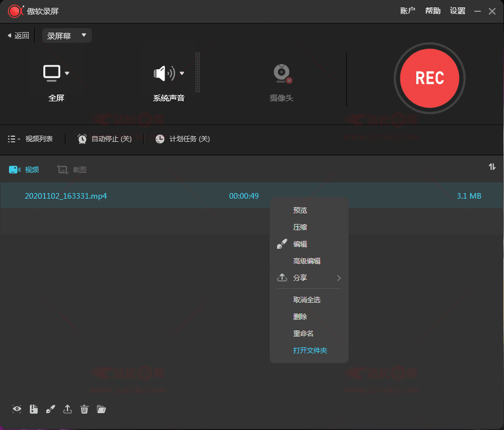Screen dimensions: 504x430
Task: Adjust the system sound volume level bar
Action: pos(198,73)
